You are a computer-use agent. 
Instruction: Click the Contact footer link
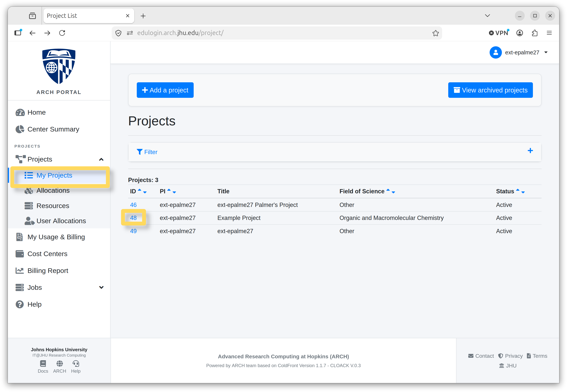(481, 356)
